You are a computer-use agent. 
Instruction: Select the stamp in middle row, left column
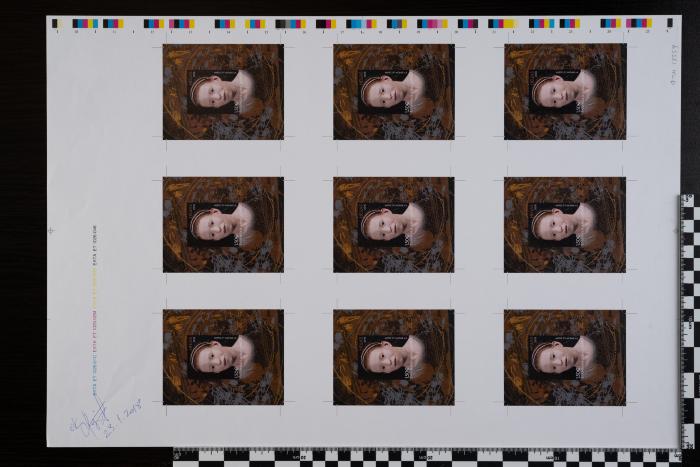[x=223, y=225]
